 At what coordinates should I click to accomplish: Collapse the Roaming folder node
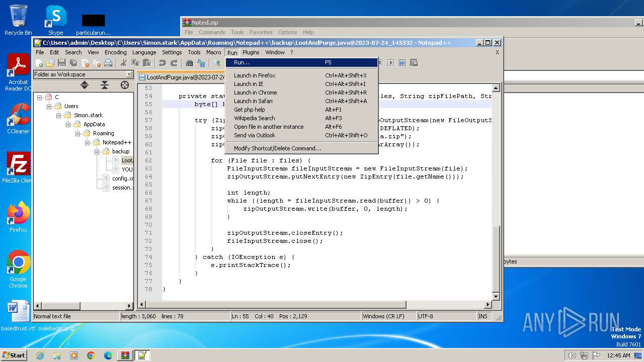78,133
